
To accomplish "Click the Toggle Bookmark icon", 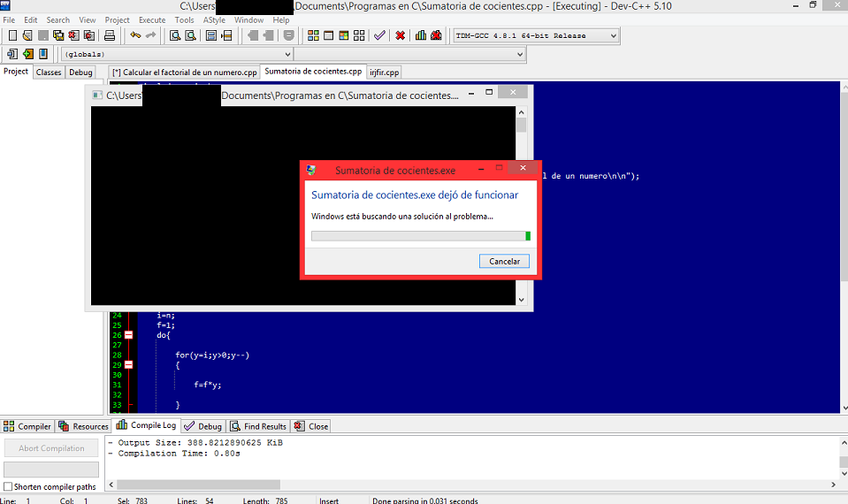I will [x=43, y=54].
